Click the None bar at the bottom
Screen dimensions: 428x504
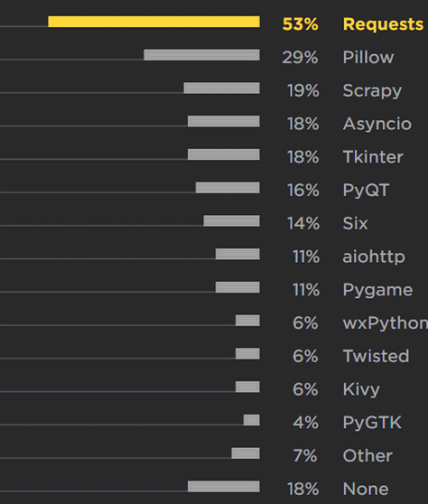(224, 487)
